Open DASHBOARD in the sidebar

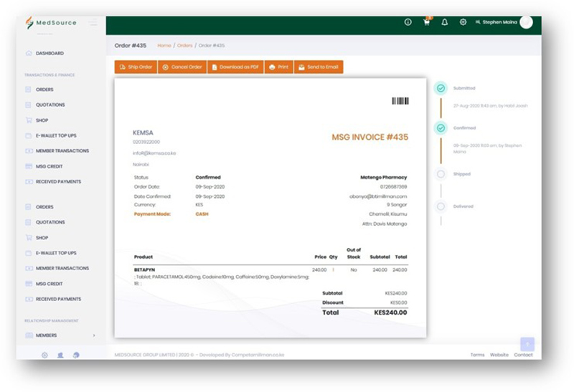(x=50, y=53)
